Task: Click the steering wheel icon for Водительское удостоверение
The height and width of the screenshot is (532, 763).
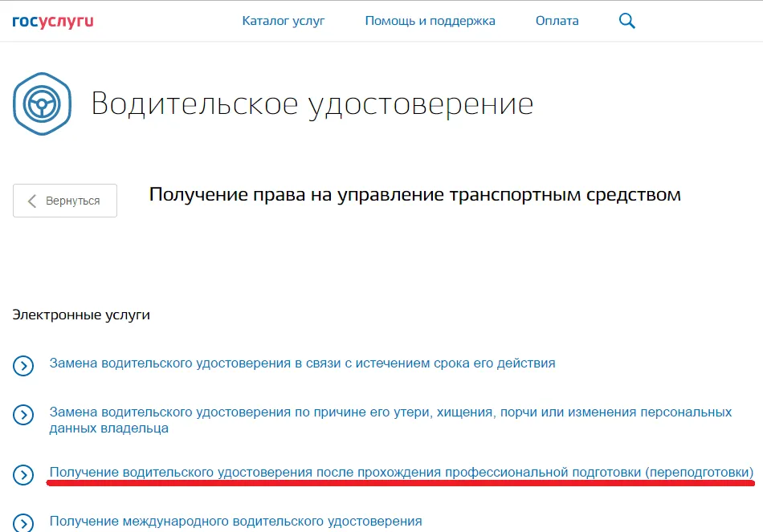Action: pyautogui.click(x=42, y=104)
